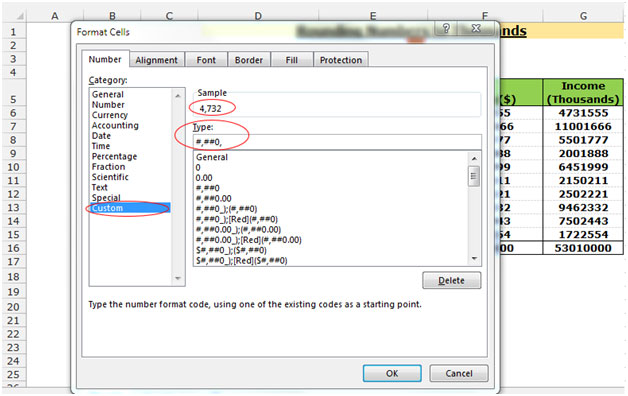The image size is (628, 396).
Task: Select the $#,##0_);($#,##0) format code
Action: click(231, 251)
